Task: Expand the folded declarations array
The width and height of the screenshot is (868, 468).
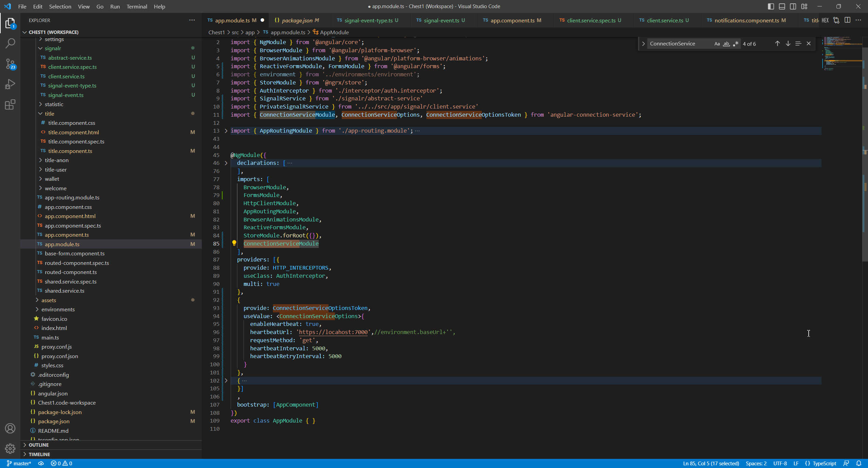Action: click(x=226, y=163)
